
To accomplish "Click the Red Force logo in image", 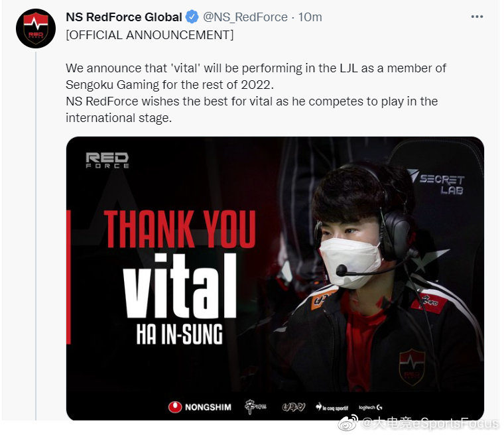I will pyautogui.click(x=107, y=160).
